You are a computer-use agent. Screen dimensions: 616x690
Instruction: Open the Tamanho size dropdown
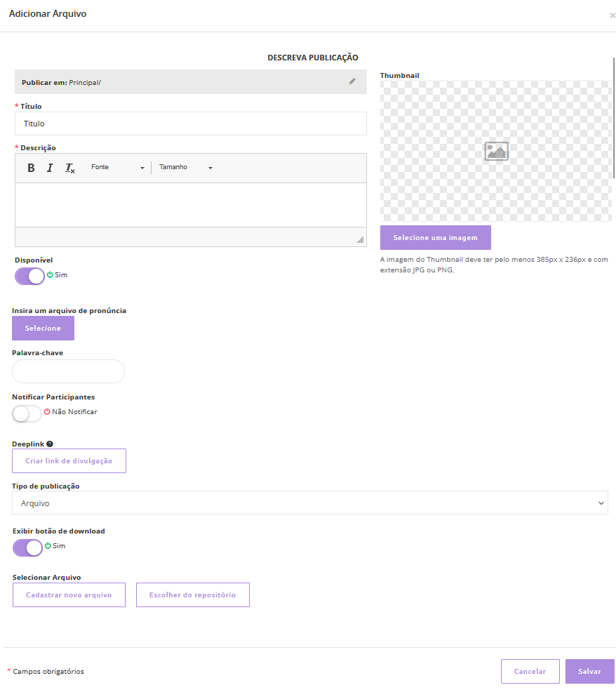pyautogui.click(x=185, y=168)
